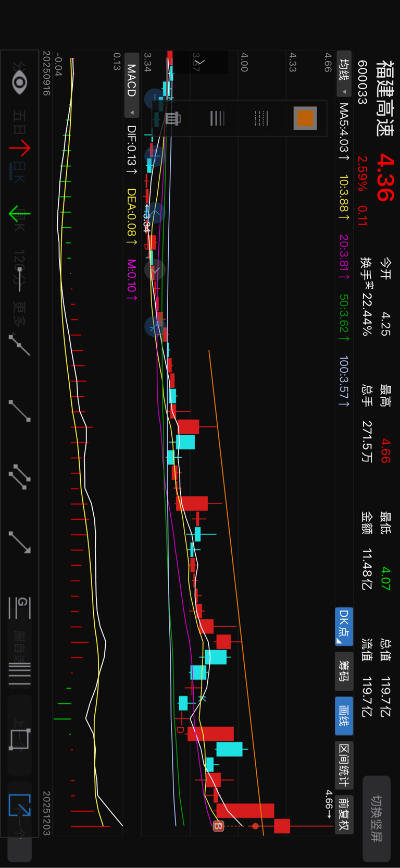The image size is (400, 868).
Task: Select the red B buy marker on chart
Action: [218, 826]
